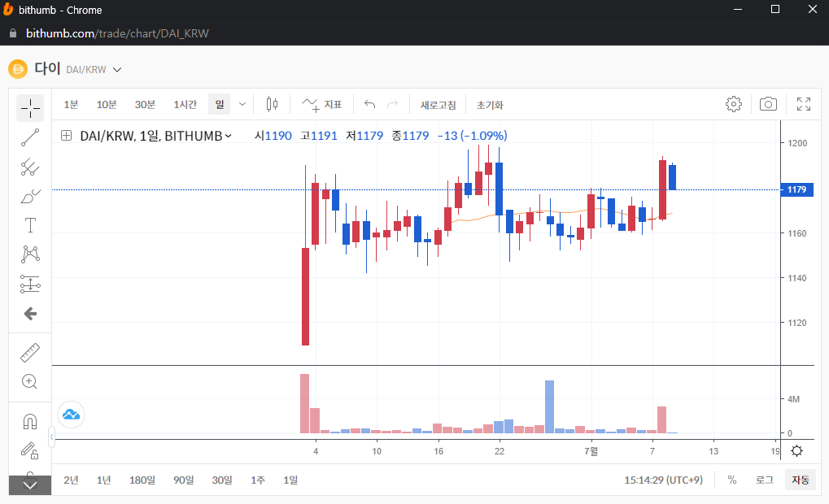Click the tallest red volume bar

click(x=304, y=404)
